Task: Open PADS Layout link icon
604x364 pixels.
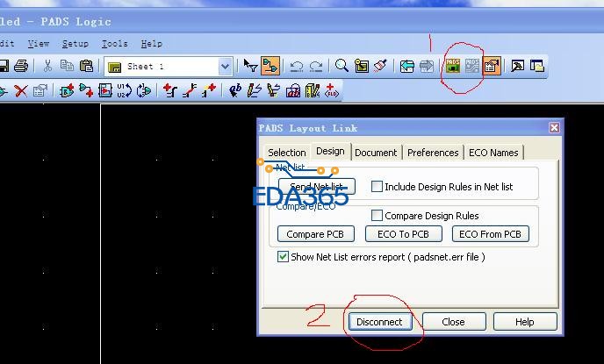Action: pyautogui.click(x=453, y=66)
